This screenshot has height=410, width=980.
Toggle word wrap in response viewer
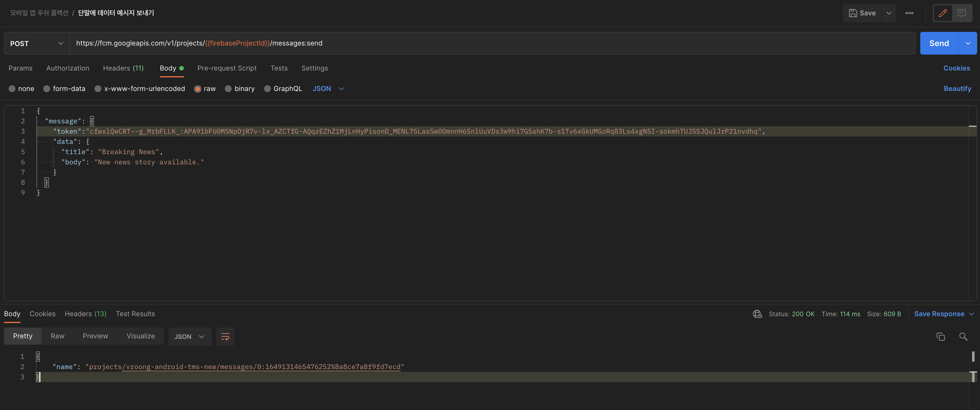point(225,337)
